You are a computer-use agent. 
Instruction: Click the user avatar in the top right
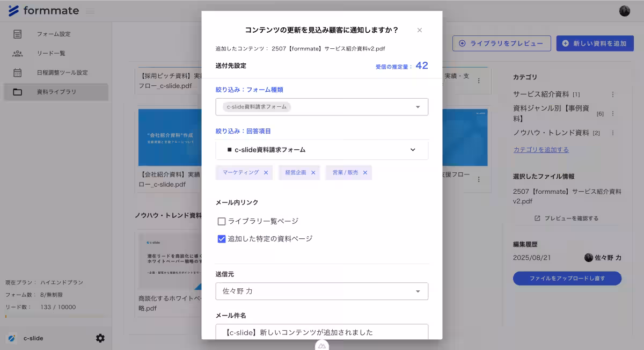pyautogui.click(x=625, y=10)
